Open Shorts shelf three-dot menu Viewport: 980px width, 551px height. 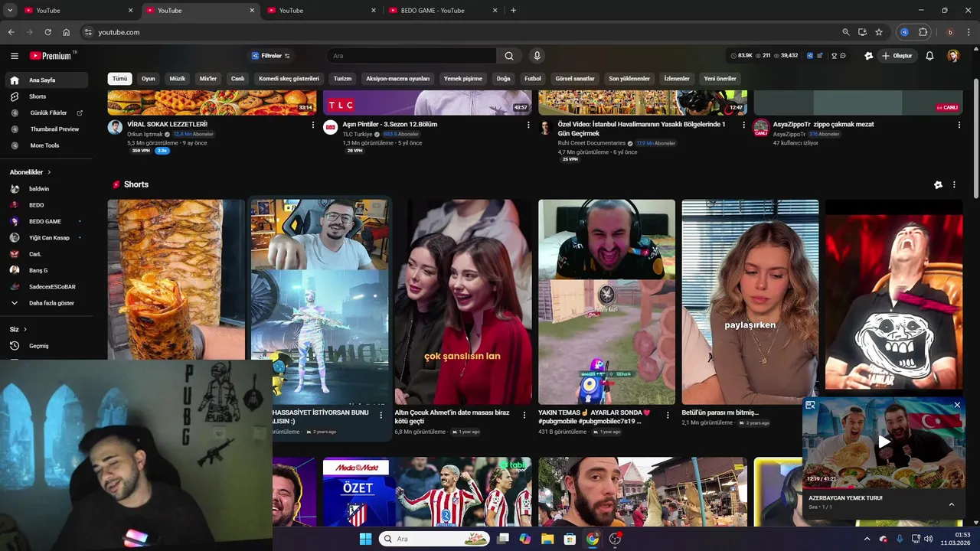pos(954,184)
